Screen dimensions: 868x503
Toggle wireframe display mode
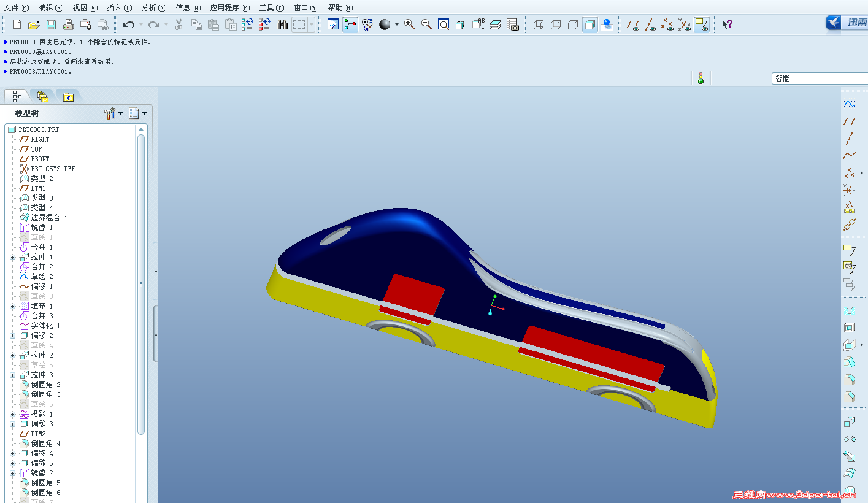(539, 25)
